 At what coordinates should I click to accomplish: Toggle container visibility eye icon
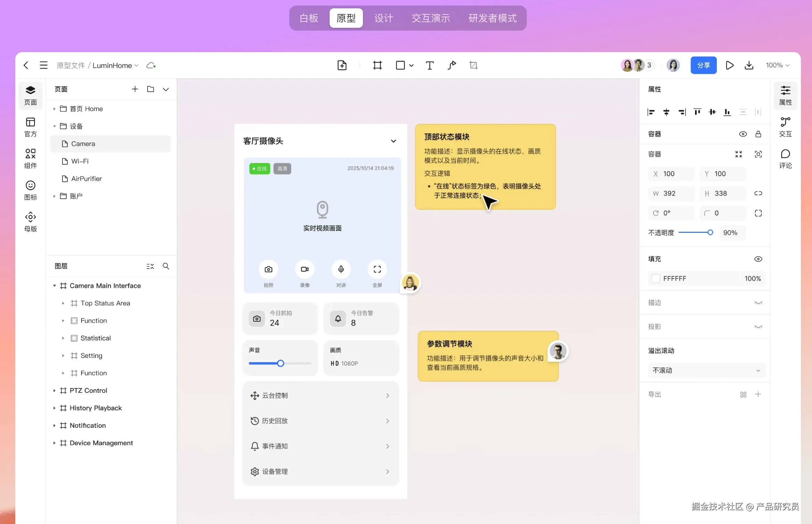[x=743, y=134]
